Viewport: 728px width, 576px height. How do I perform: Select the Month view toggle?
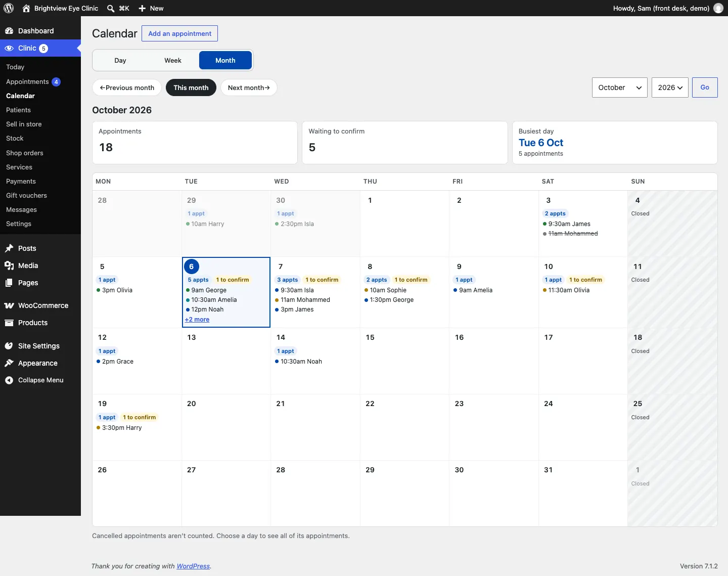pos(225,60)
